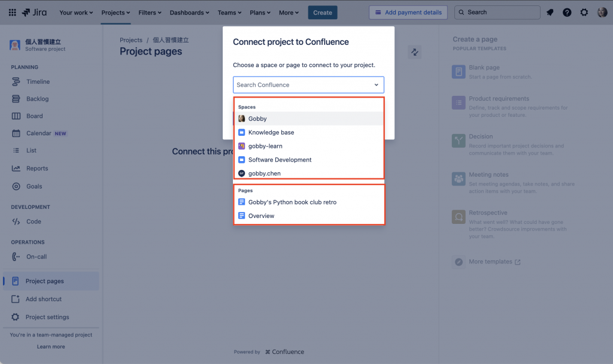Open the user profile avatar
613x364 pixels.
tap(602, 13)
